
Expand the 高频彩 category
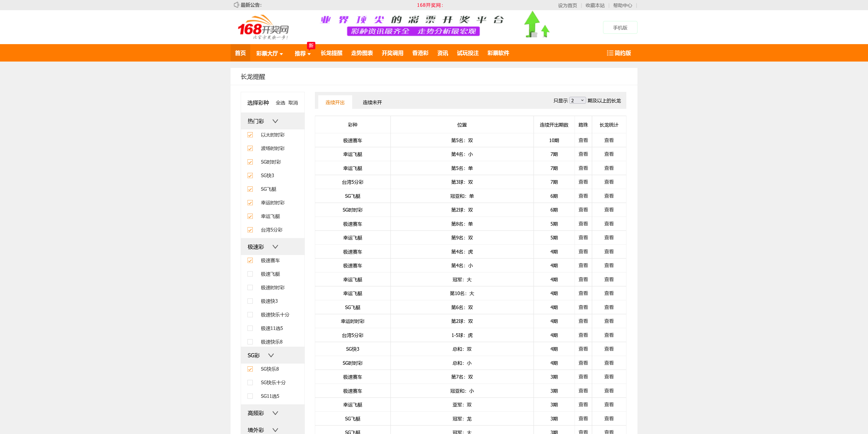click(x=275, y=413)
